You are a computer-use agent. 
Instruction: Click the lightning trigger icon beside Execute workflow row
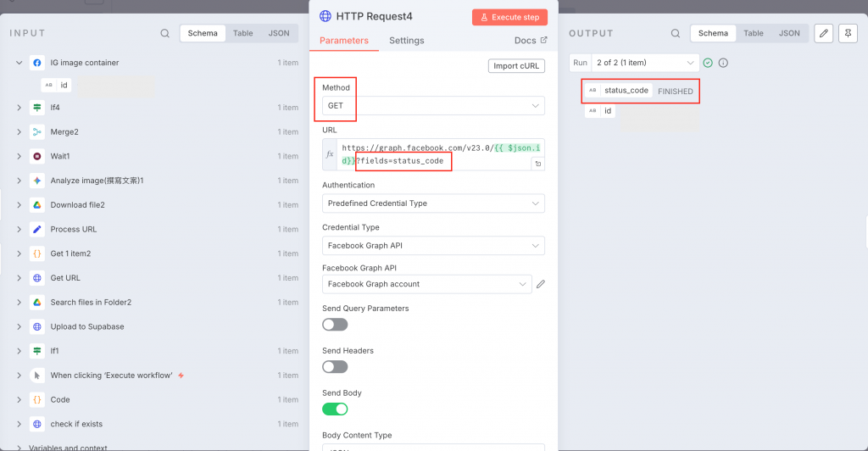pos(181,376)
